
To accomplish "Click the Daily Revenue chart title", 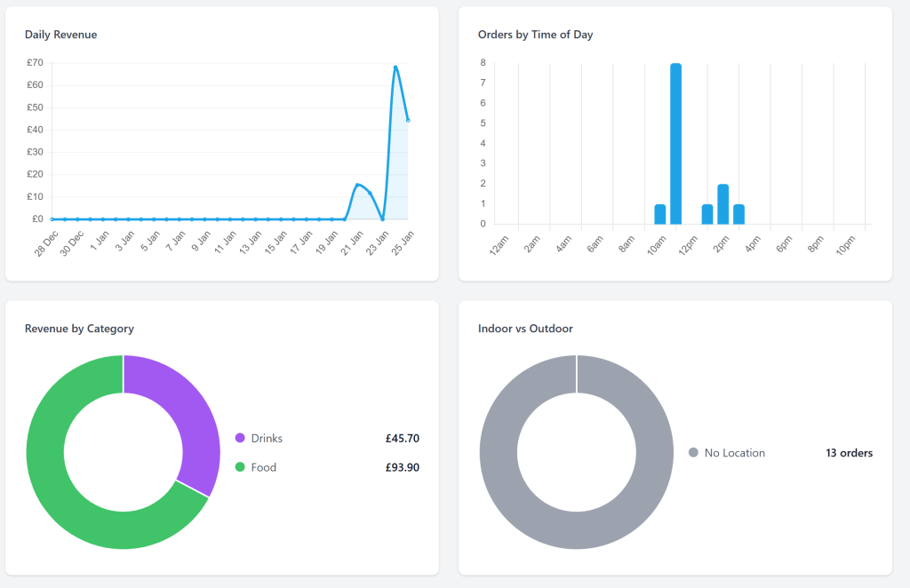I will click(x=61, y=35).
